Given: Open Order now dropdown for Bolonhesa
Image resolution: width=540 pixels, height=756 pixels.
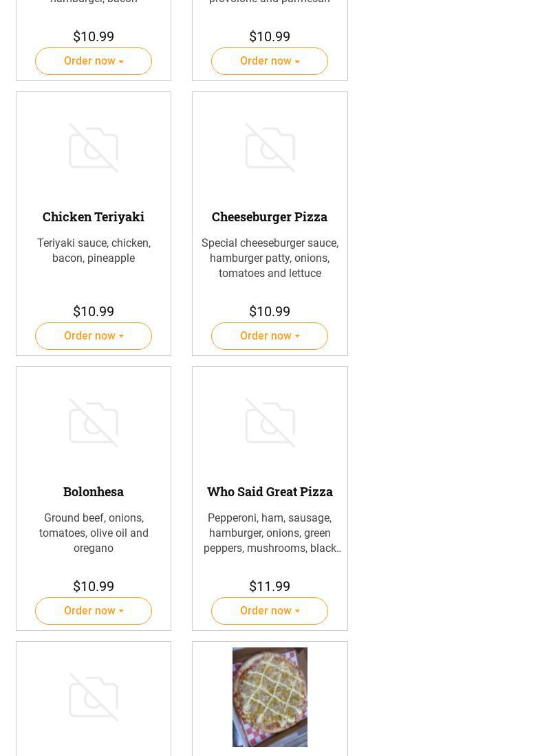Looking at the screenshot, I should pyautogui.click(x=94, y=611).
